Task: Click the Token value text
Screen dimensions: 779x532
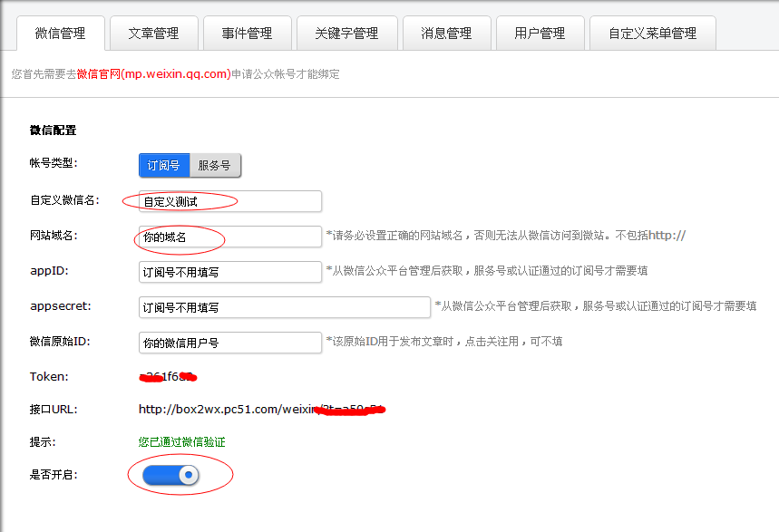Action: 168,377
